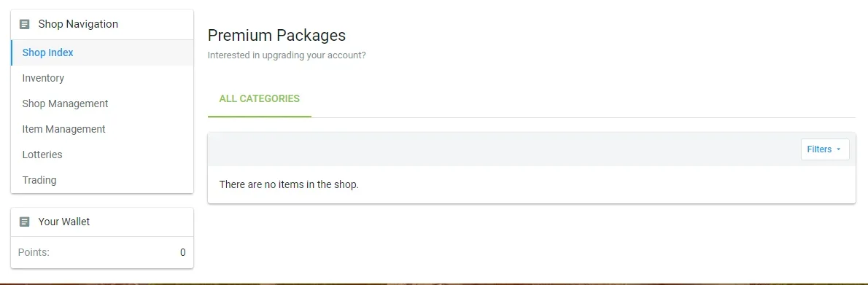Click the "There are no items" message
868x285 pixels.
[x=289, y=185]
